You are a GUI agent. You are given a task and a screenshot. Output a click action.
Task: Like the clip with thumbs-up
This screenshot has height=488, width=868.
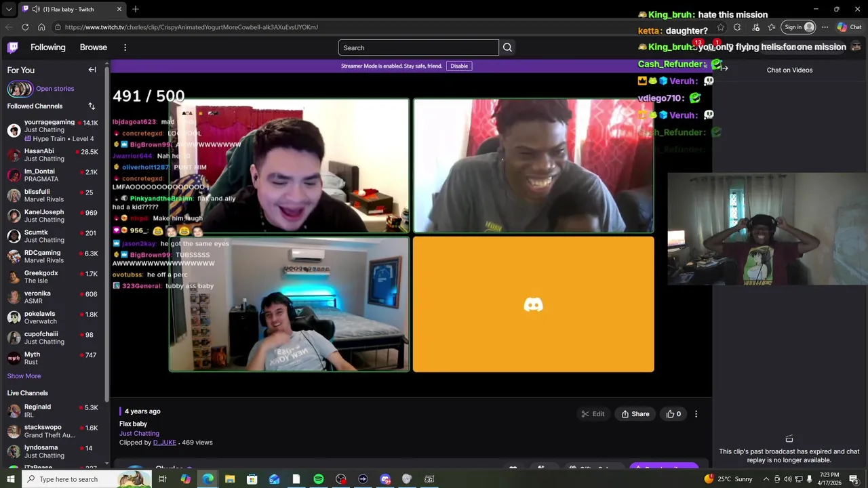click(x=673, y=414)
